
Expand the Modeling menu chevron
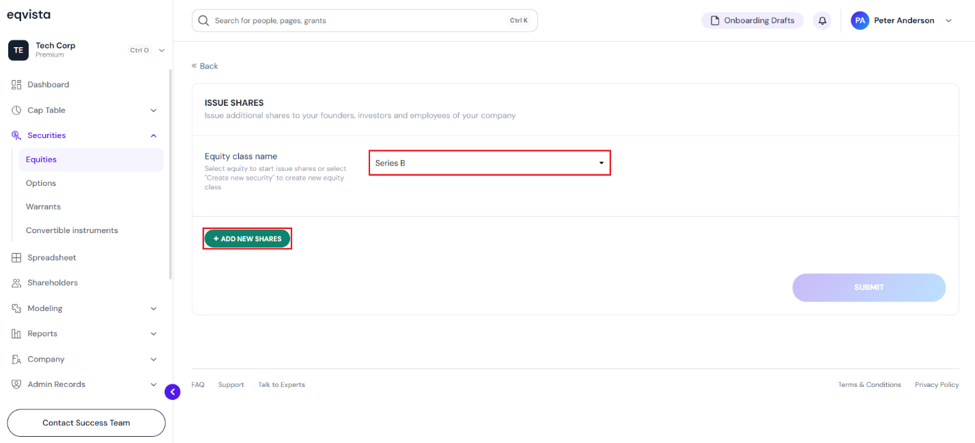point(154,308)
